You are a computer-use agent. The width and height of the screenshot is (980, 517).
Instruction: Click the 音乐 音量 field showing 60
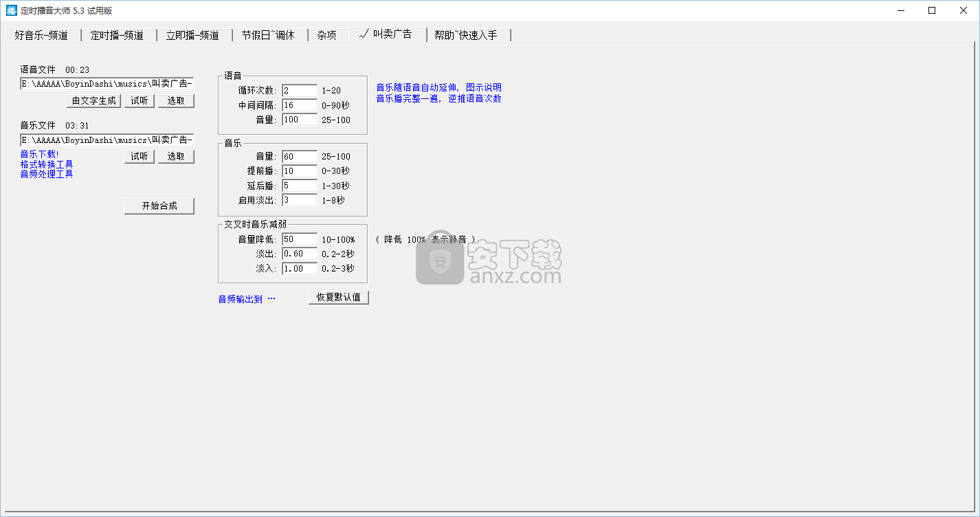(x=300, y=157)
